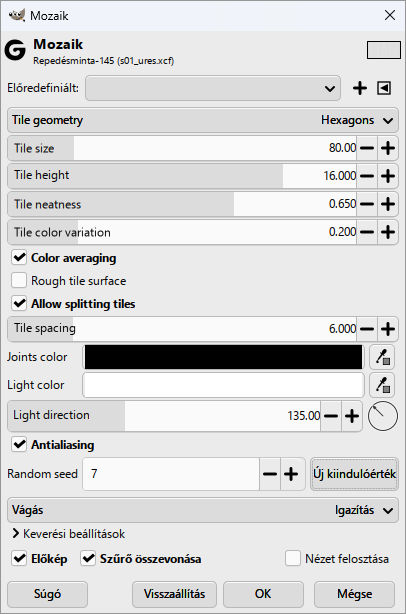Enable the Rough tile surface checkbox
406x614 pixels.
(19, 281)
